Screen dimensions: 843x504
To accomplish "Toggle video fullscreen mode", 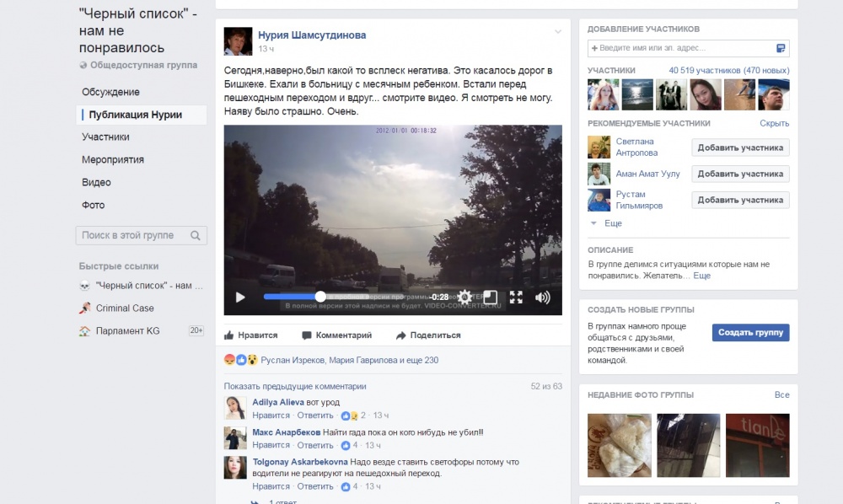I will point(516,298).
